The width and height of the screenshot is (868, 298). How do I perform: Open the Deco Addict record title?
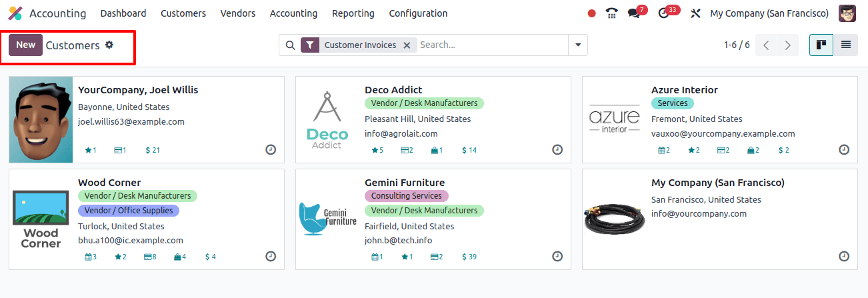tap(393, 90)
